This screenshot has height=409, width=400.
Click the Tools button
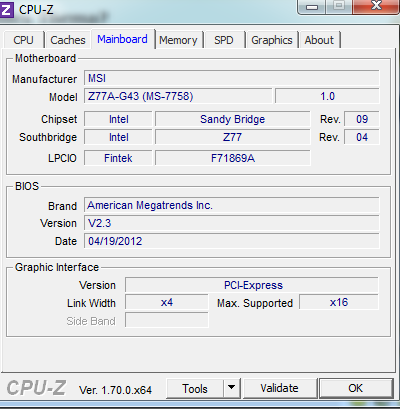click(195, 388)
